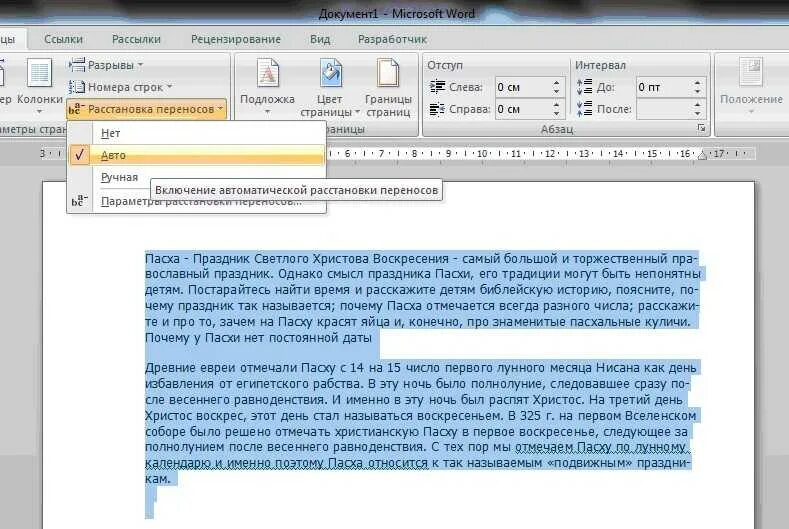
Task: Click the right indent Справа icon
Action: [x=437, y=109]
